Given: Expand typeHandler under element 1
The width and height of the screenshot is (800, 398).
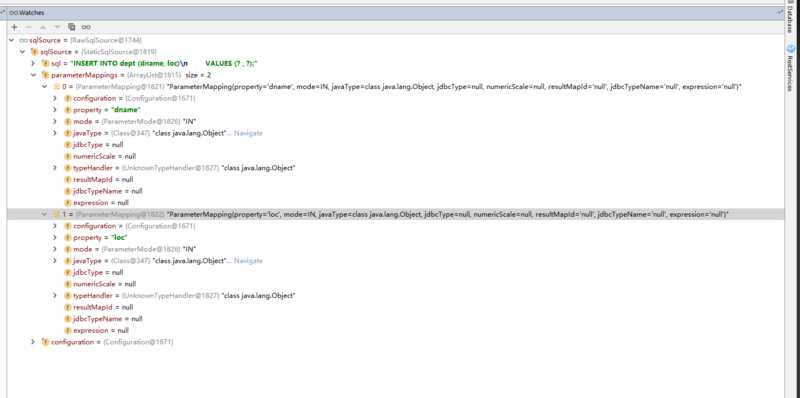Looking at the screenshot, I should pyautogui.click(x=56, y=295).
